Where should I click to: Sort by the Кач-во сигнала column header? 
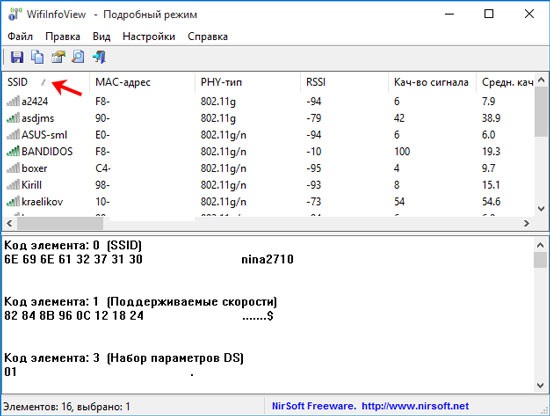432,82
